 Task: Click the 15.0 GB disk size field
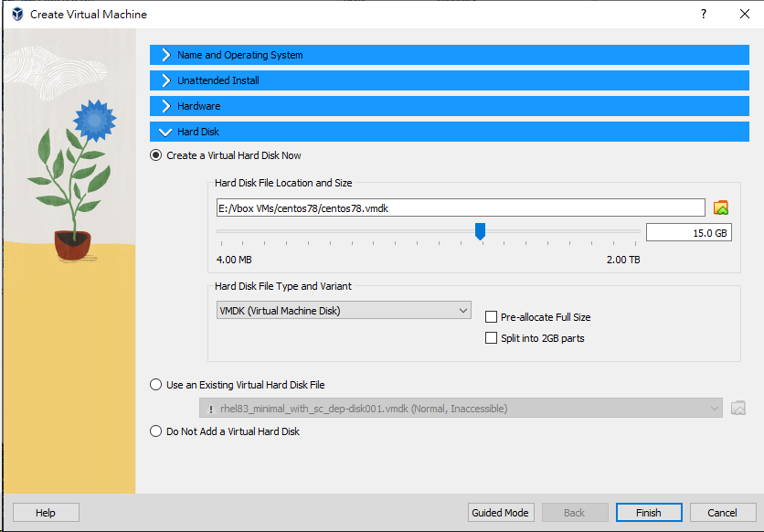tap(687, 233)
